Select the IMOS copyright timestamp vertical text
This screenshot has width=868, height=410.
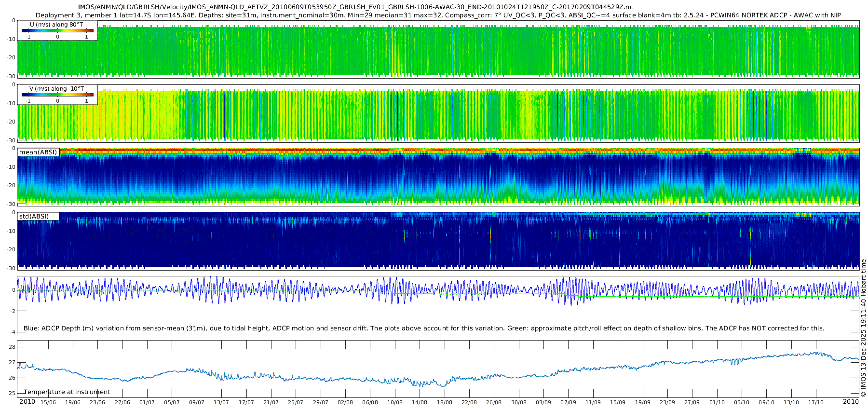(863, 328)
